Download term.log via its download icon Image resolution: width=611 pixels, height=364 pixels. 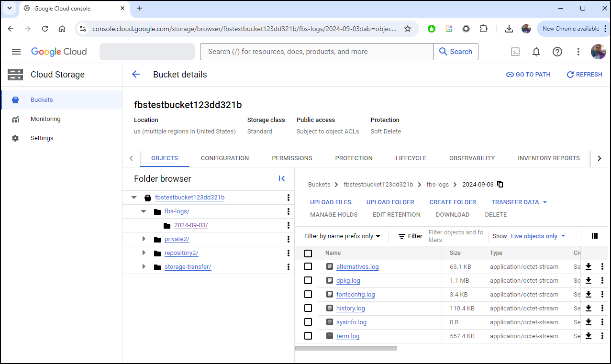coord(589,336)
